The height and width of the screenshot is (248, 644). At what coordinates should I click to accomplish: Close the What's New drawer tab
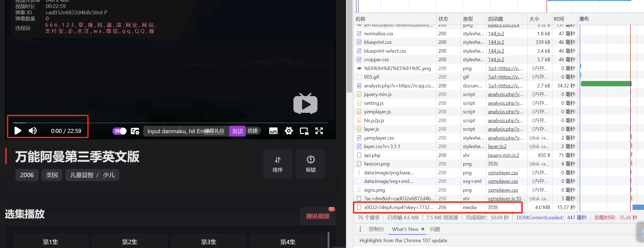pos(423,229)
